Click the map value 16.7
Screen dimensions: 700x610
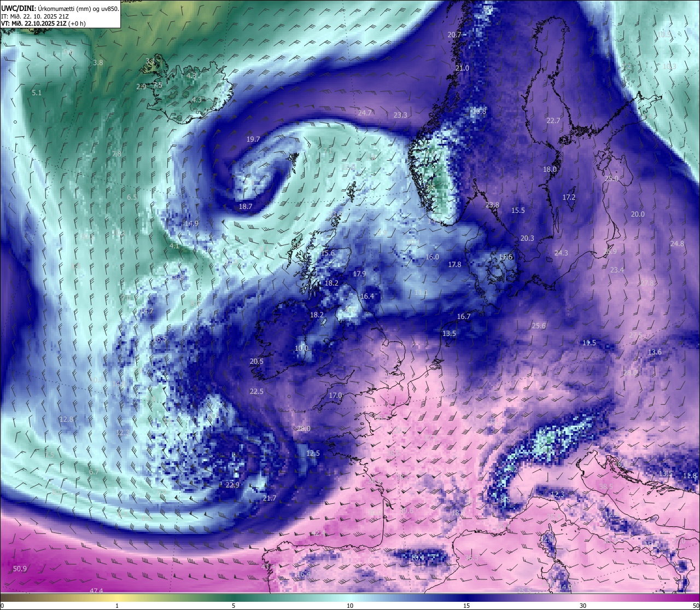point(463,317)
